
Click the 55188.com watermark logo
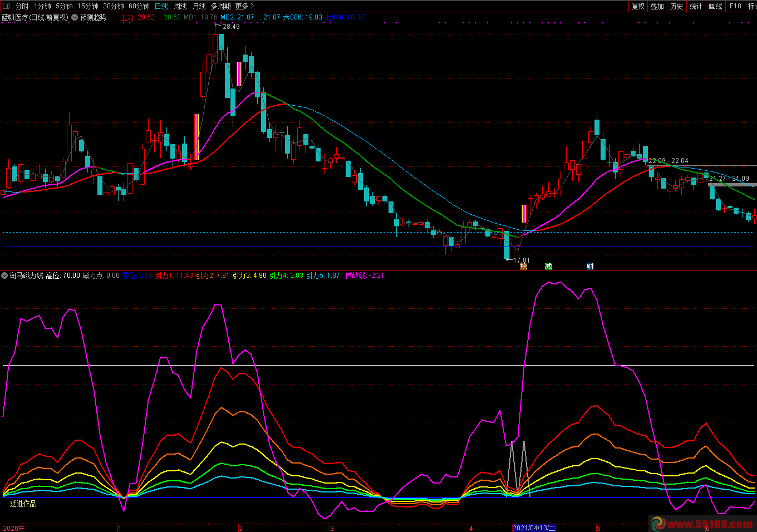(701, 524)
